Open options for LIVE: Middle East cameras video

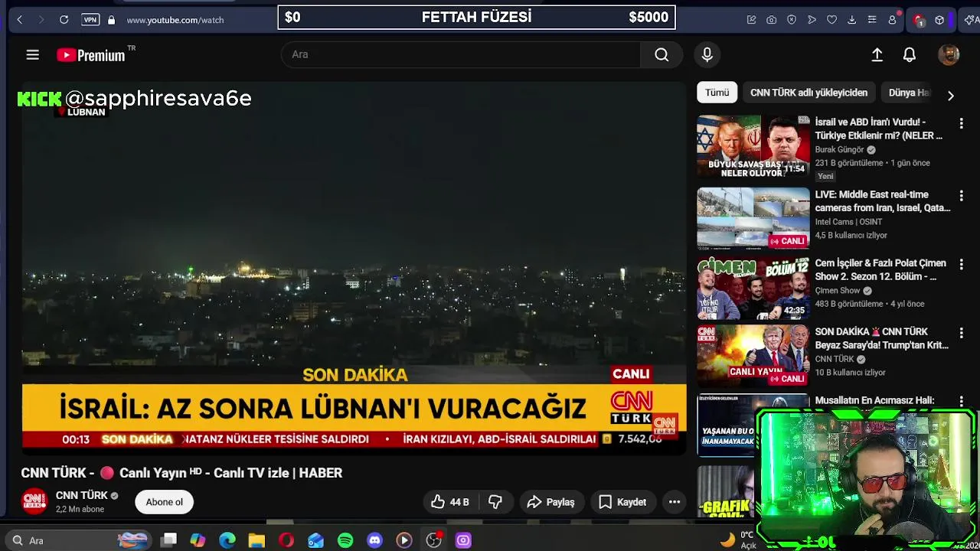point(962,196)
